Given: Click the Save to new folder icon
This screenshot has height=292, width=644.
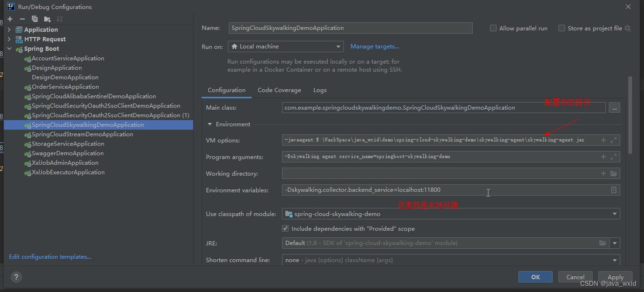Looking at the screenshot, I should pos(47,19).
